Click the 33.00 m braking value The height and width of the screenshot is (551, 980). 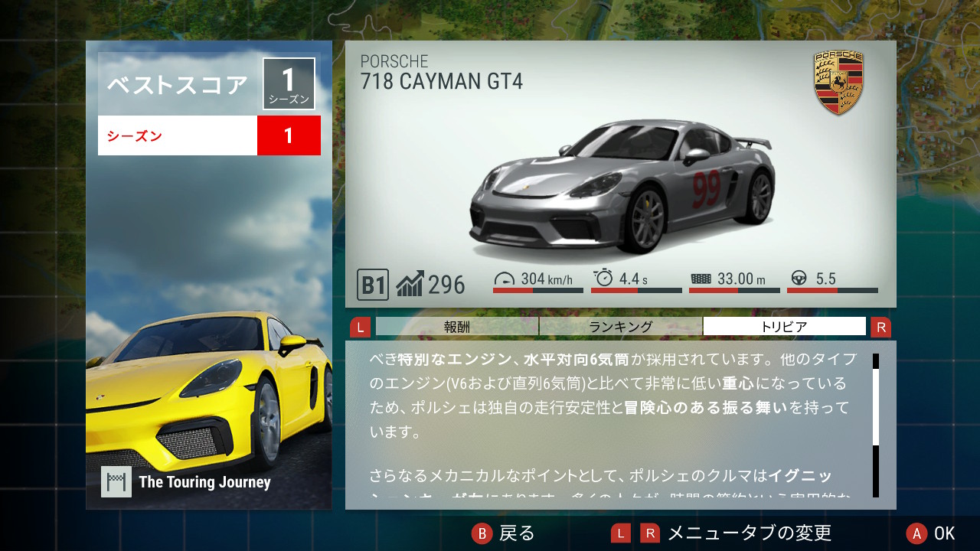tap(741, 279)
